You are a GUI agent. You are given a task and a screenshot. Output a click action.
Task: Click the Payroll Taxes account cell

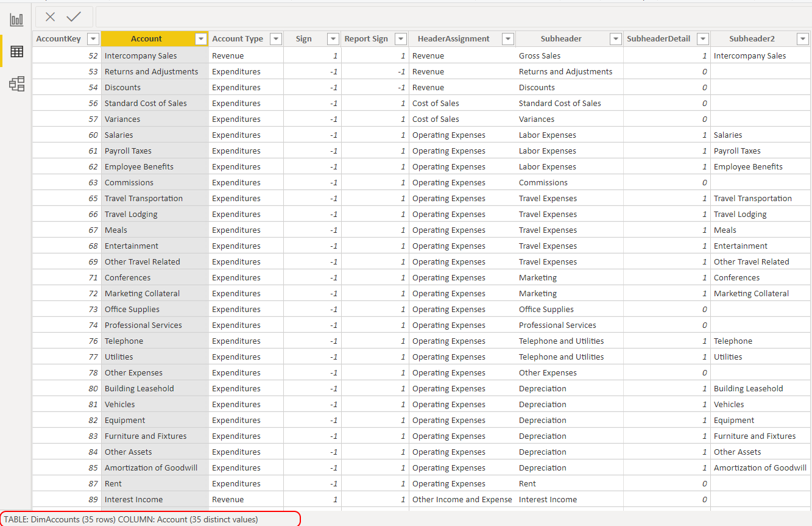155,151
